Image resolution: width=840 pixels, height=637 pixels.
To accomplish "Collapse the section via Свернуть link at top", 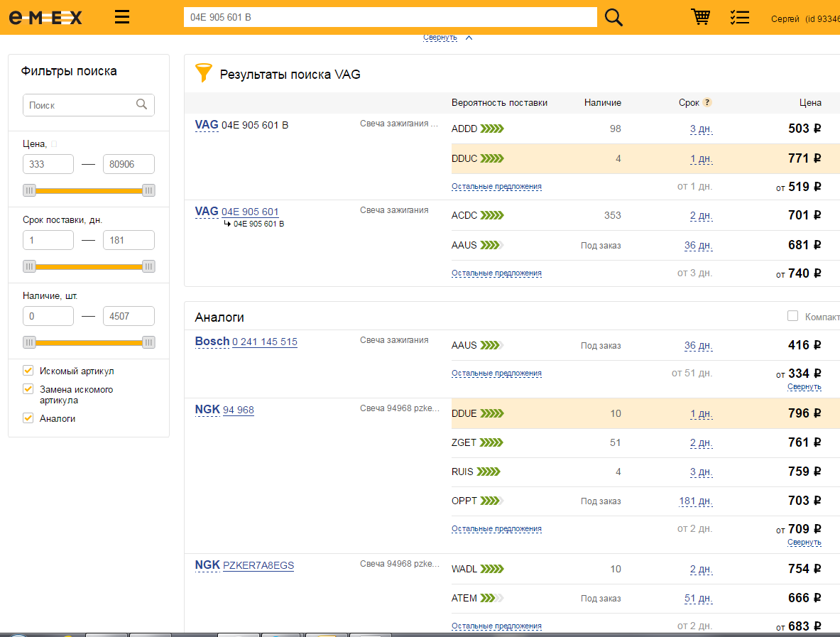I will coord(440,38).
